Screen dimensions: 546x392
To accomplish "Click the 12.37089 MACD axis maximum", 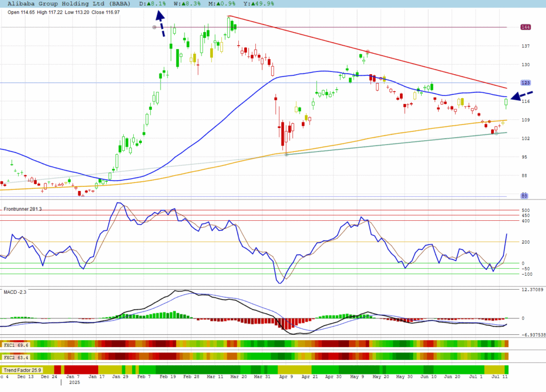I will pos(532,290).
